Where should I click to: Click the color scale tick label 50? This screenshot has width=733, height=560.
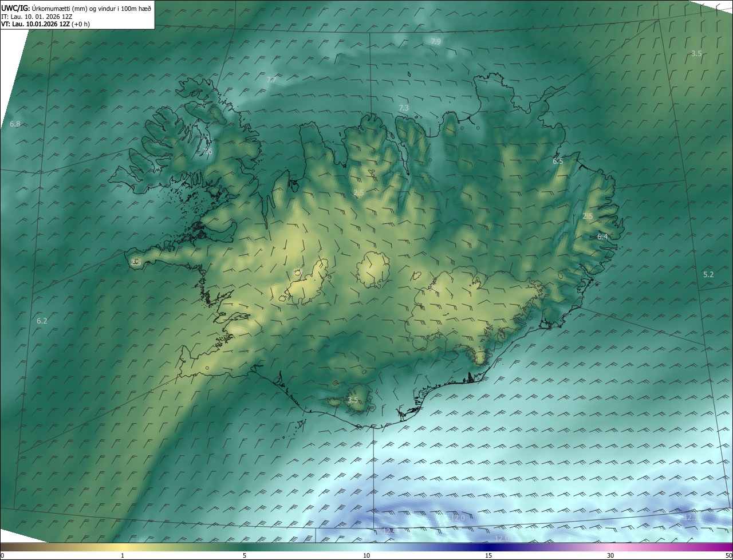tap(728, 556)
